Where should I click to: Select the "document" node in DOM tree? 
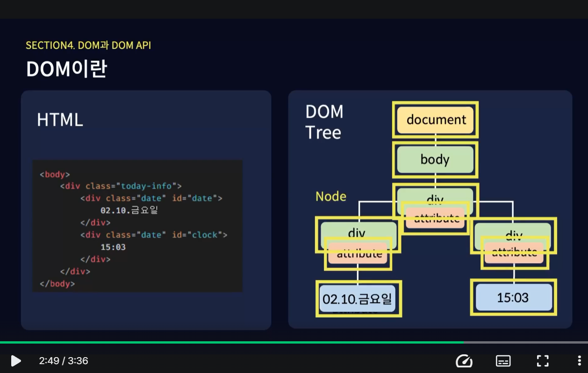click(436, 120)
